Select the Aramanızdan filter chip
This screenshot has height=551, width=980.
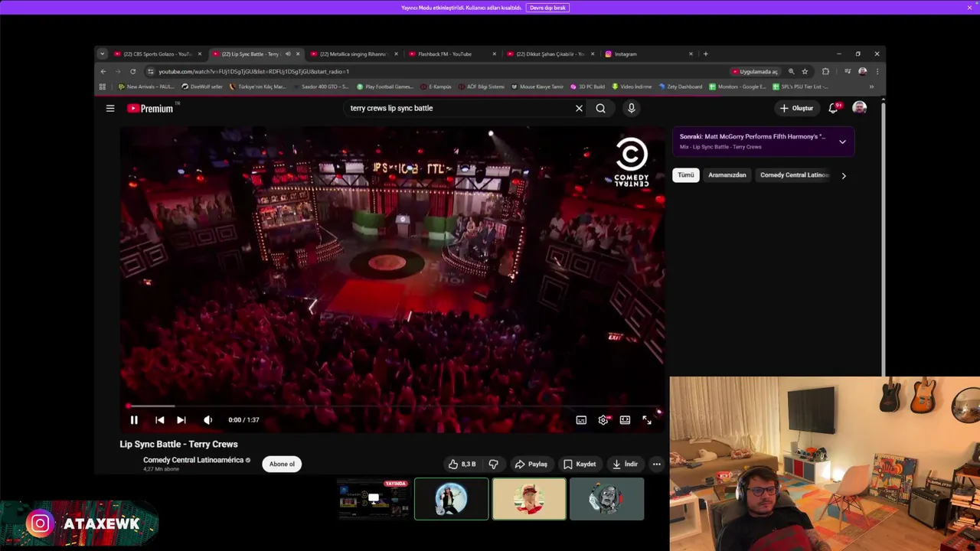click(727, 175)
